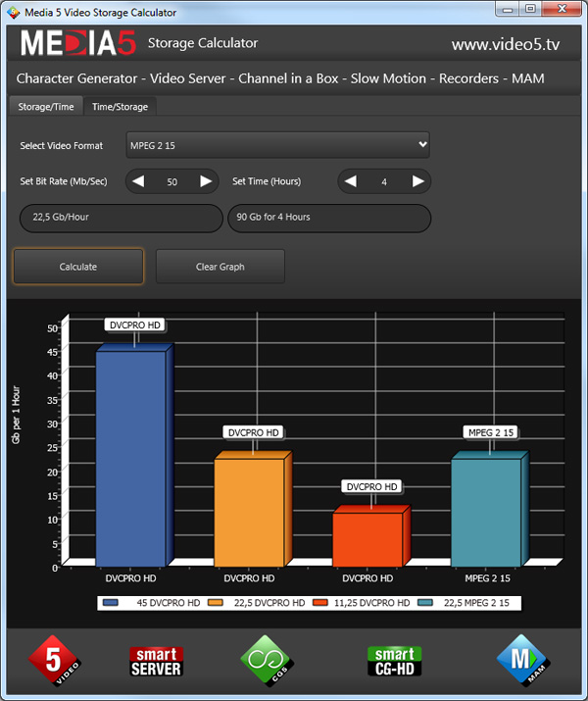
Task: Click the DVCPRO HD label above blue bar
Action: [135, 325]
